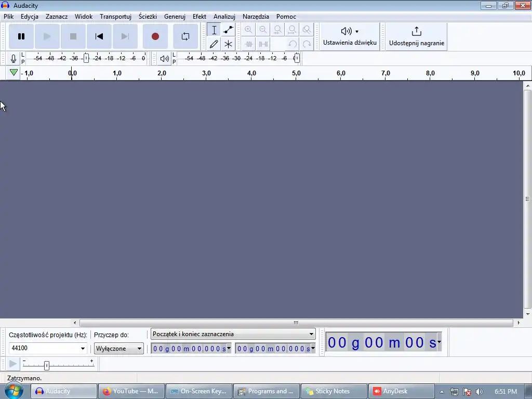Open the Analizuj menu
This screenshot has width=532, height=399.
point(224,17)
